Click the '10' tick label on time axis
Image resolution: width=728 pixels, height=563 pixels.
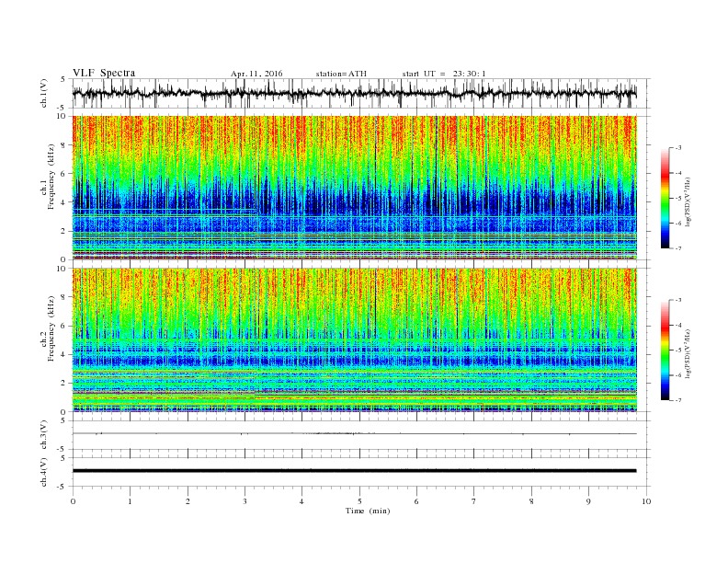tap(646, 501)
